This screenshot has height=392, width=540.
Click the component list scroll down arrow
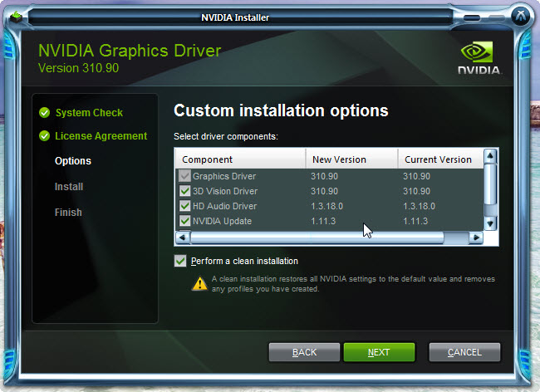coord(490,223)
